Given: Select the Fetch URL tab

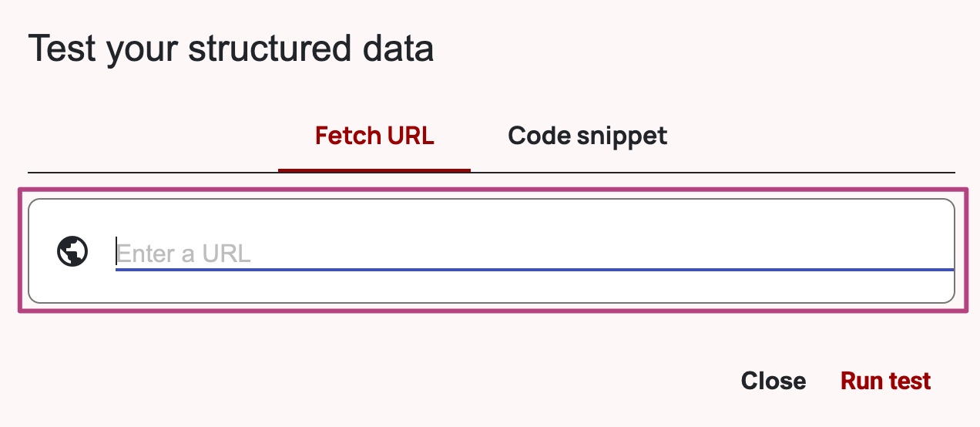Looking at the screenshot, I should point(374,136).
